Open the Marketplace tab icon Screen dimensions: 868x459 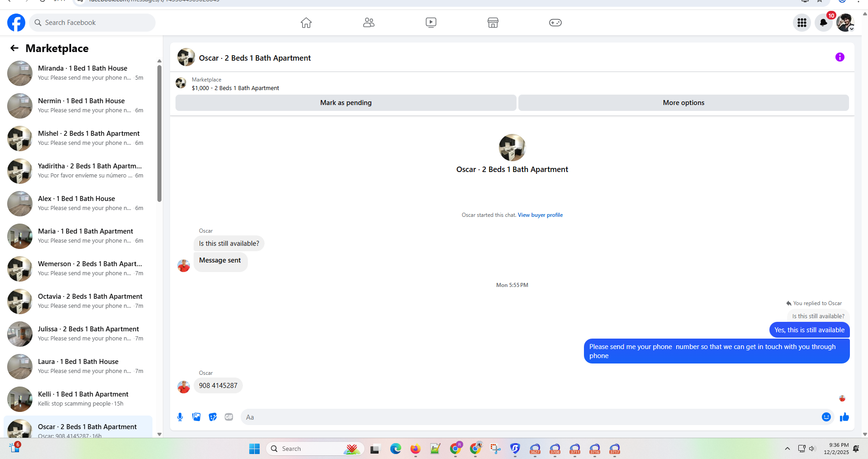(x=493, y=23)
